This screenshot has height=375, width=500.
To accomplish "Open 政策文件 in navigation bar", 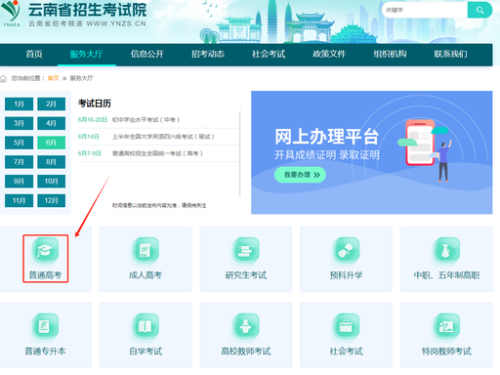I will pos(329,54).
